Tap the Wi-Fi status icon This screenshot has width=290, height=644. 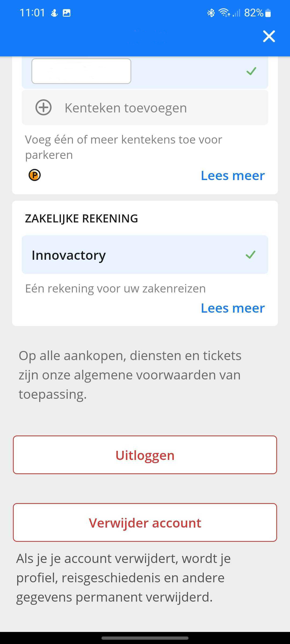click(x=224, y=13)
